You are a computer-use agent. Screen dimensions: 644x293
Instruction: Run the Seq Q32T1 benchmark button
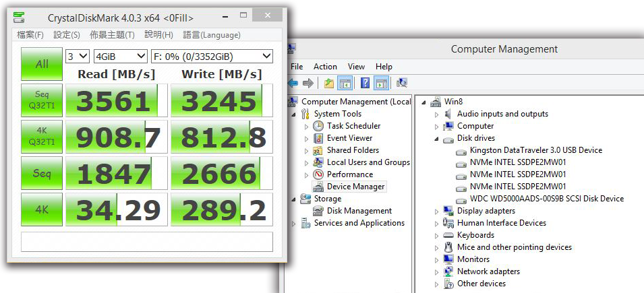[x=42, y=100]
